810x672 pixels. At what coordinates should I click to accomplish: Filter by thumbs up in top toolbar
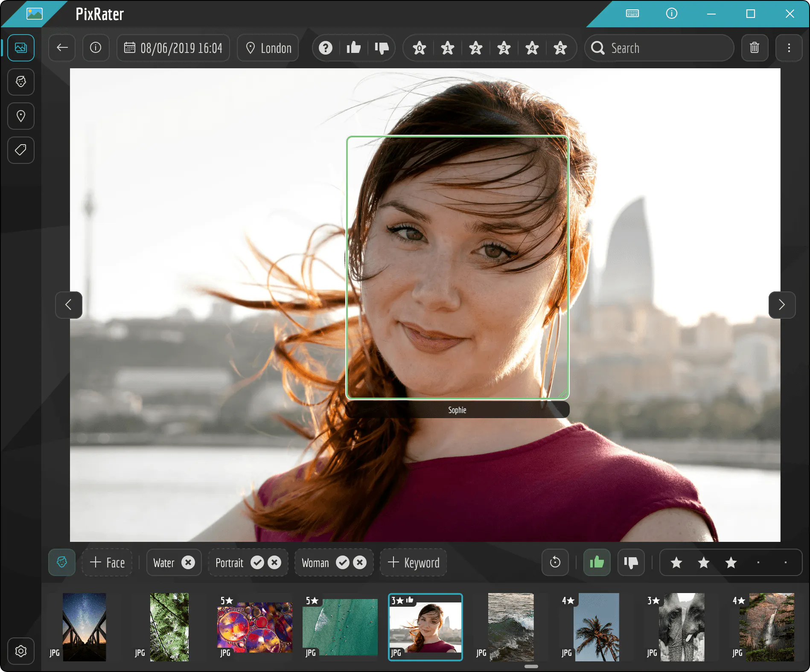(x=353, y=48)
